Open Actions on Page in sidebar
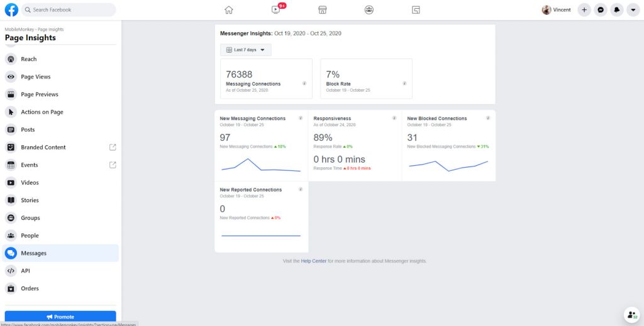644x326 pixels. point(60,112)
